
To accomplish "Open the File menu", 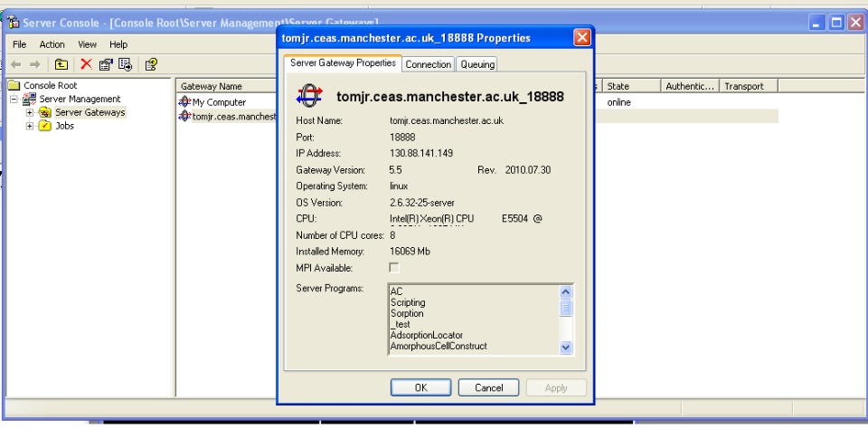I will click(19, 44).
